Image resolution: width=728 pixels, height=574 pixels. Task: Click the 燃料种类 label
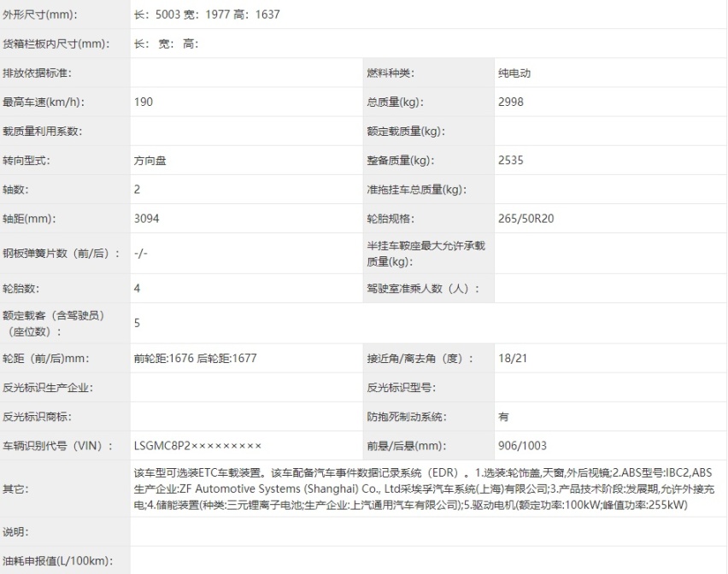click(390, 73)
